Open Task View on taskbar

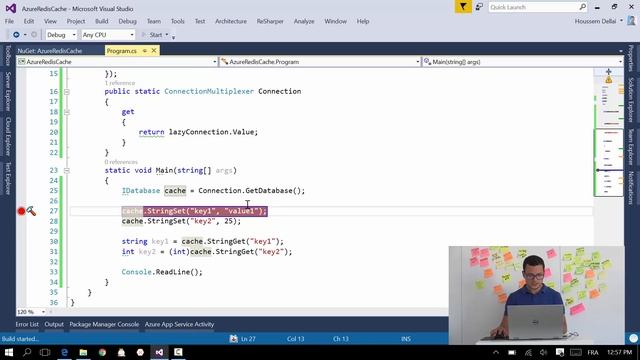tap(45, 352)
